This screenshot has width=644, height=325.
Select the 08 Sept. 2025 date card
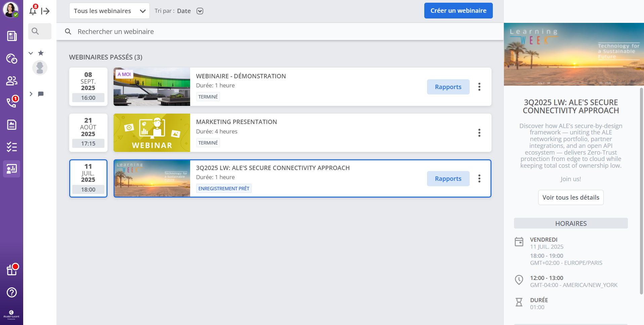tap(88, 87)
